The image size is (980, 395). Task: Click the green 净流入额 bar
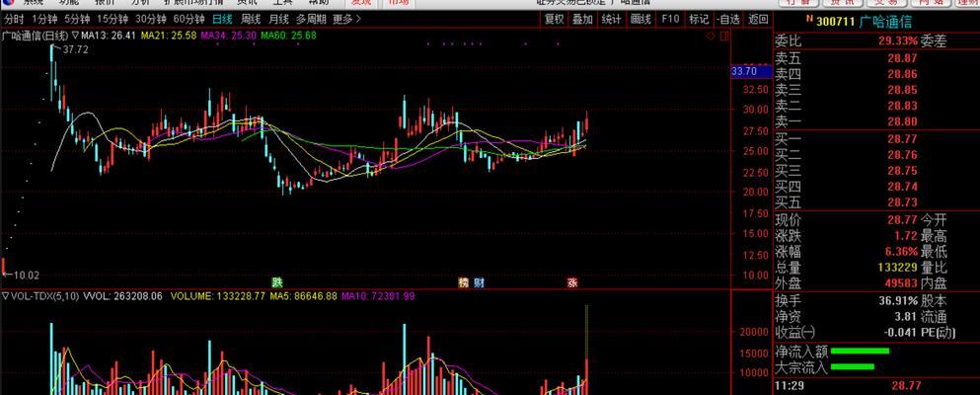(x=860, y=351)
